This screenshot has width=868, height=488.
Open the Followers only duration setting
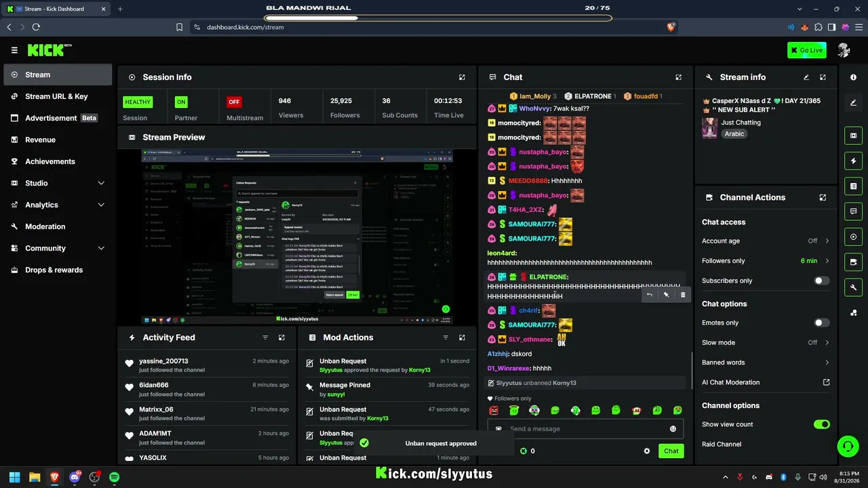[x=766, y=260]
